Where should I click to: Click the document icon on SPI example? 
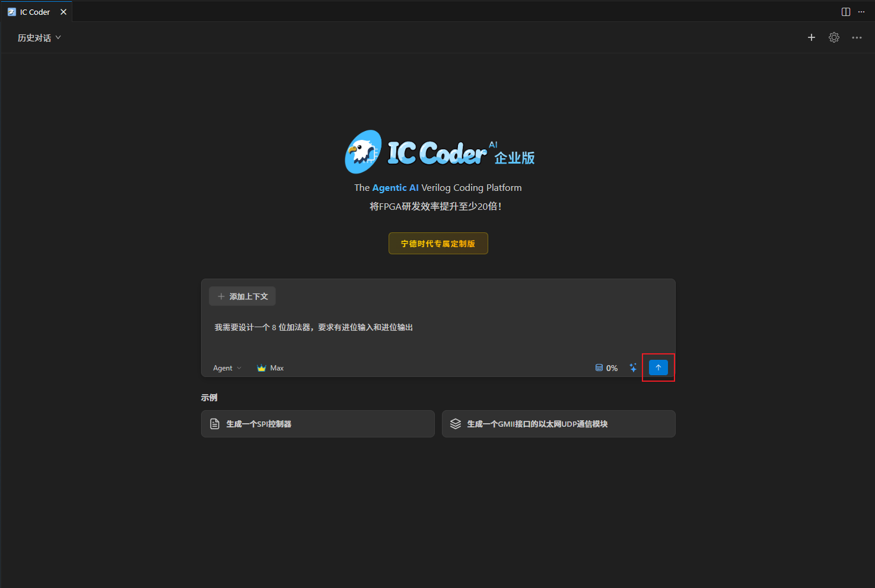point(215,424)
